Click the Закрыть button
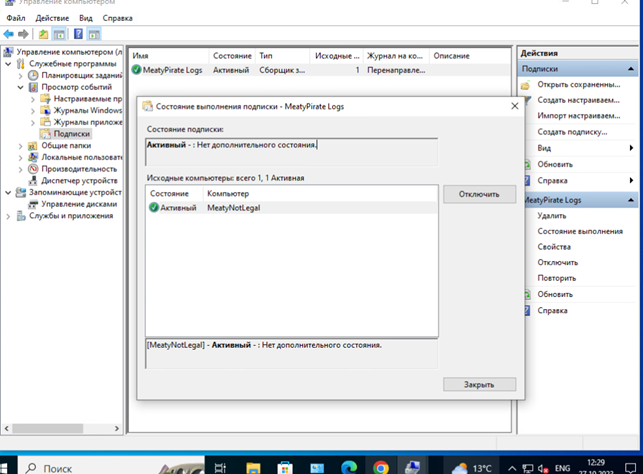This screenshot has width=643, height=474. [479, 384]
